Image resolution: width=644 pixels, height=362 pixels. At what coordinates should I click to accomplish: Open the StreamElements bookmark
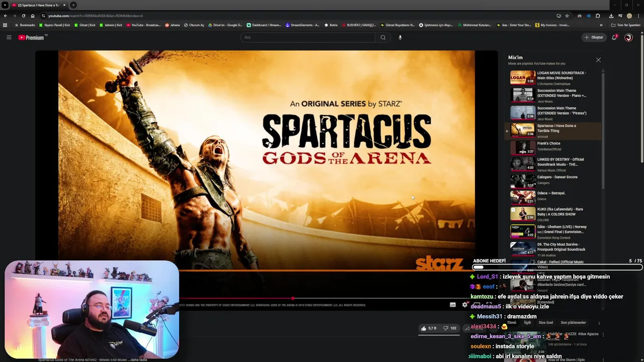302,25
